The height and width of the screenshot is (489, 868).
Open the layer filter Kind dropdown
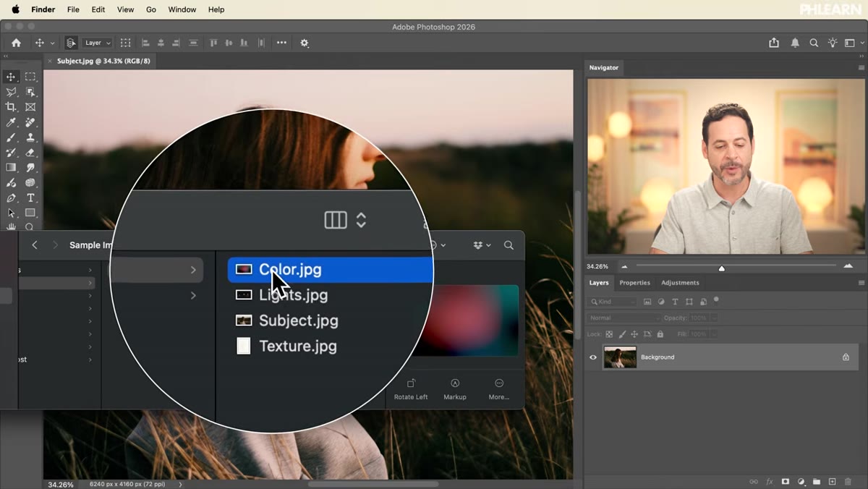tap(613, 302)
